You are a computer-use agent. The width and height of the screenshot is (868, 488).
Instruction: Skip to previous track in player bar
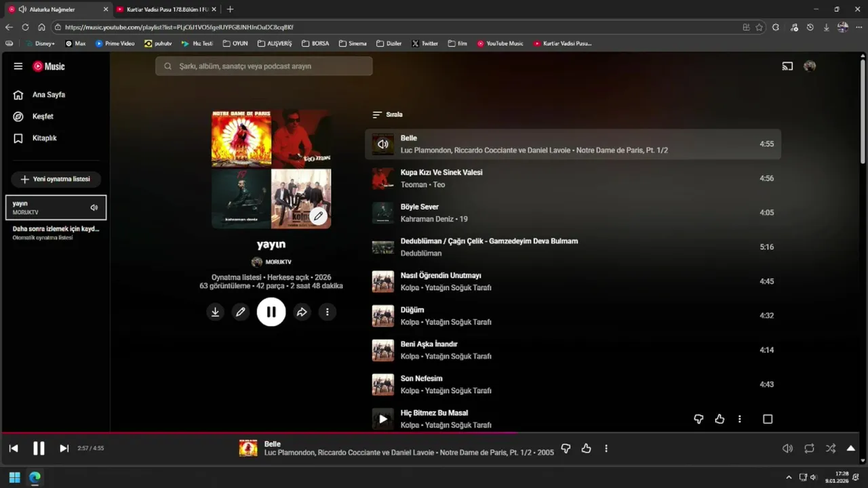point(14,448)
